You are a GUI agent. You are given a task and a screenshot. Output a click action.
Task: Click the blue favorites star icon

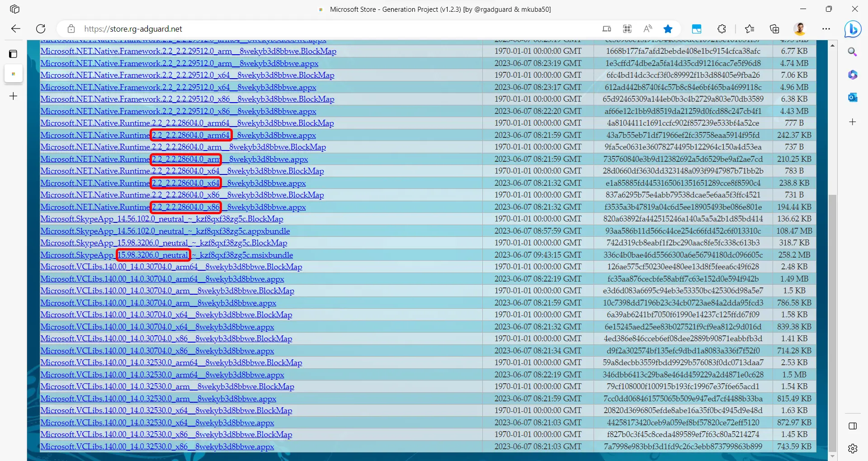tap(668, 29)
